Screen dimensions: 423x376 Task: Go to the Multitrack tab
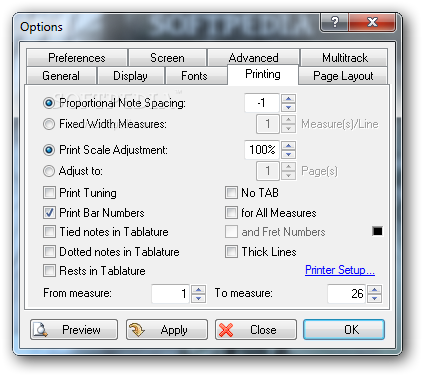click(x=344, y=58)
